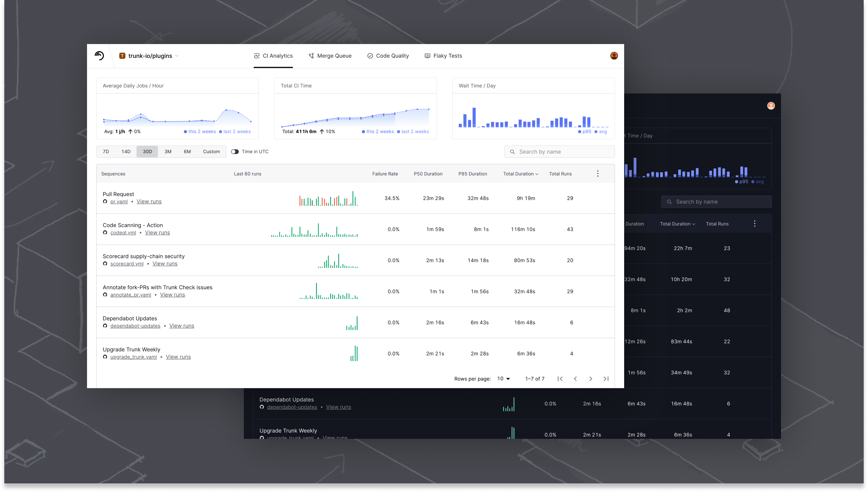
Task: Go to the previous page of results
Action: 576,379
